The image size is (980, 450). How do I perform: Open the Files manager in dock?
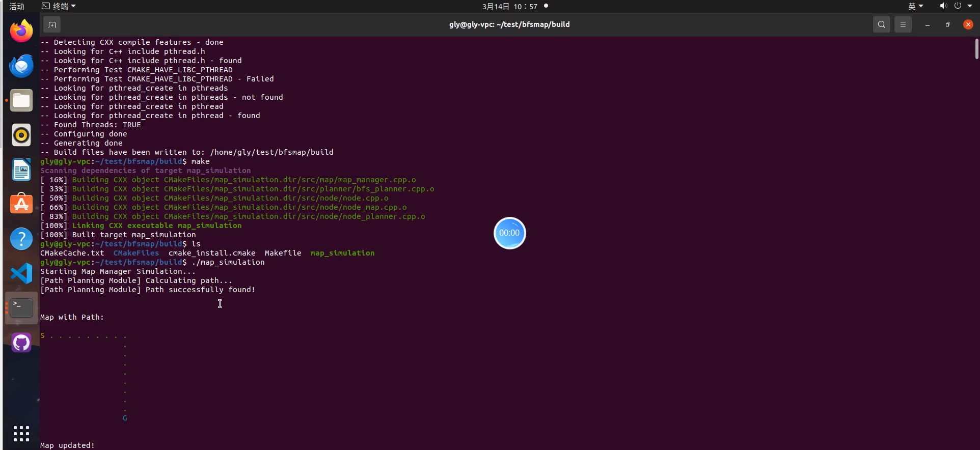pos(21,101)
